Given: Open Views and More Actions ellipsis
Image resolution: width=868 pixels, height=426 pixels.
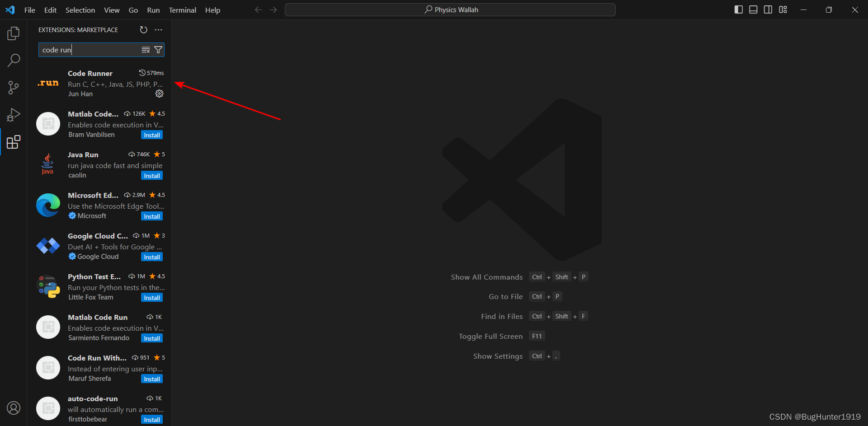Looking at the screenshot, I should [158, 30].
